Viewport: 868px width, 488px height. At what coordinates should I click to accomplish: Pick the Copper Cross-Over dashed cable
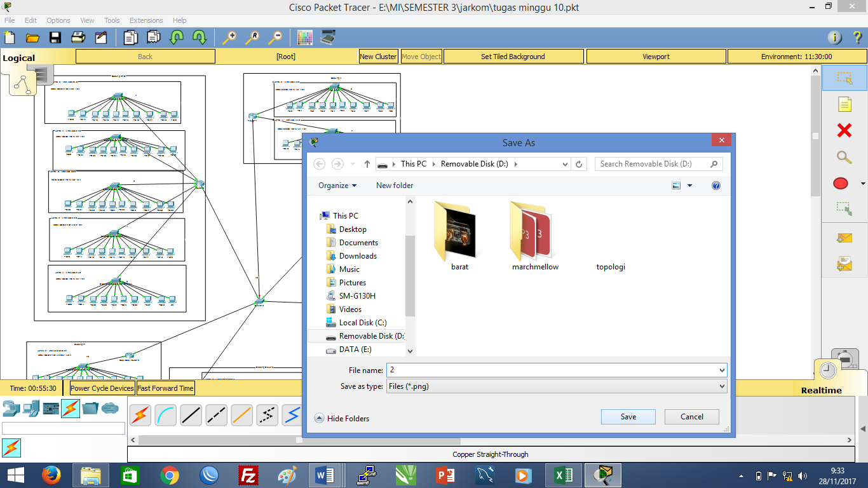pyautogui.click(x=217, y=415)
